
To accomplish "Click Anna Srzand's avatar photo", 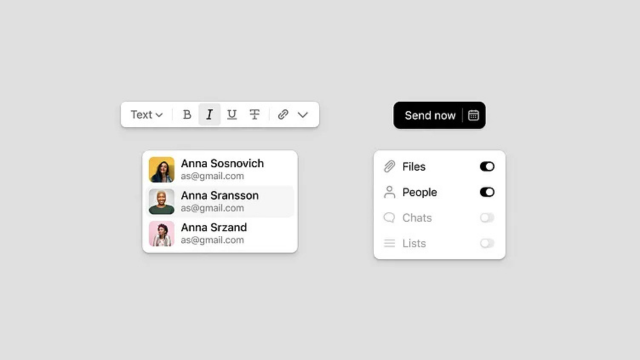I will coord(162,233).
